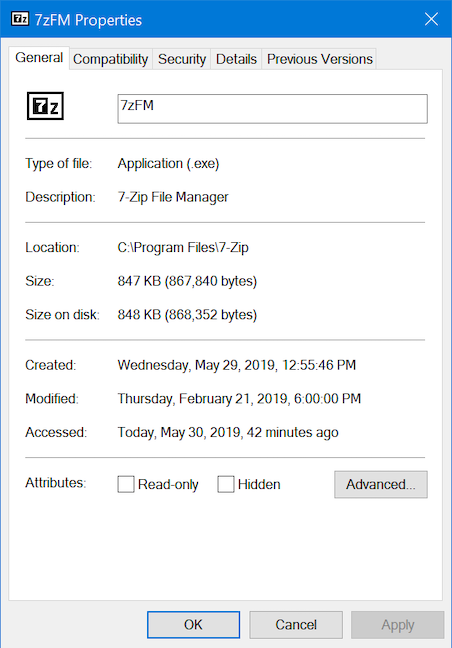Confirm with the OK button
This screenshot has height=648, width=452.
pyautogui.click(x=193, y=624)
